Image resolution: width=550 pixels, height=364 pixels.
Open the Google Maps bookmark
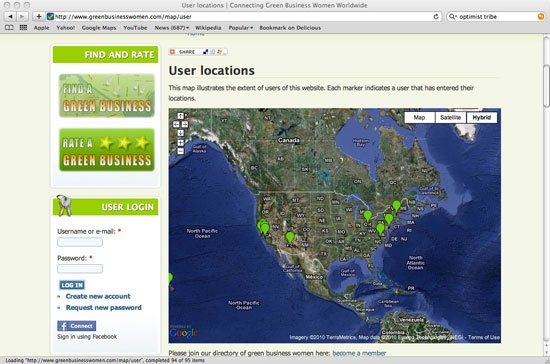click(99, 28)
